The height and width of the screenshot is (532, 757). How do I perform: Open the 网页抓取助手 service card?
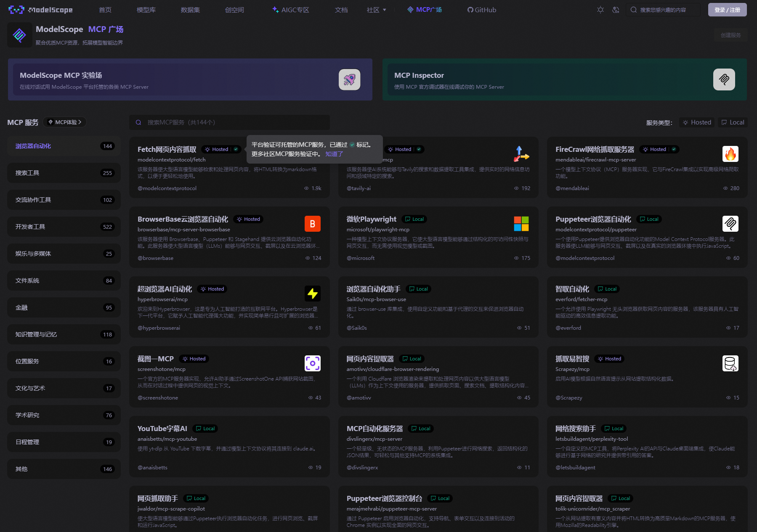229,509
